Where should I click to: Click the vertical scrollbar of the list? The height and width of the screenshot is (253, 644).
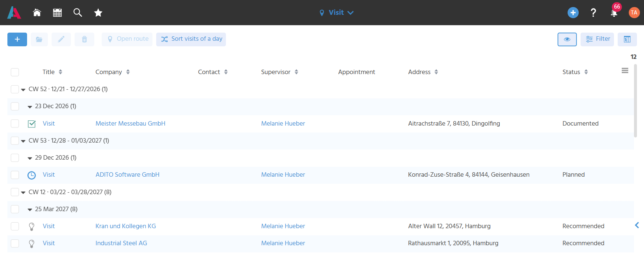point(635,101)
